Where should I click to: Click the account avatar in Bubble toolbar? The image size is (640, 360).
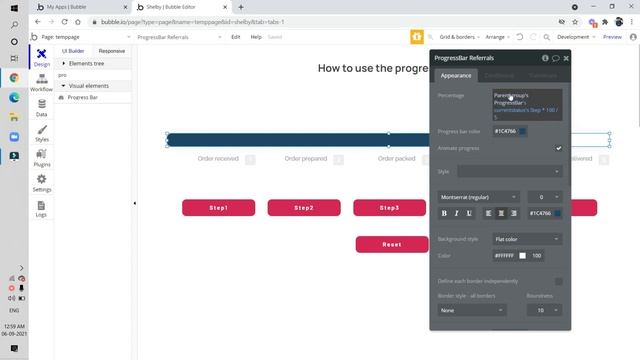[x=633, y=37]
